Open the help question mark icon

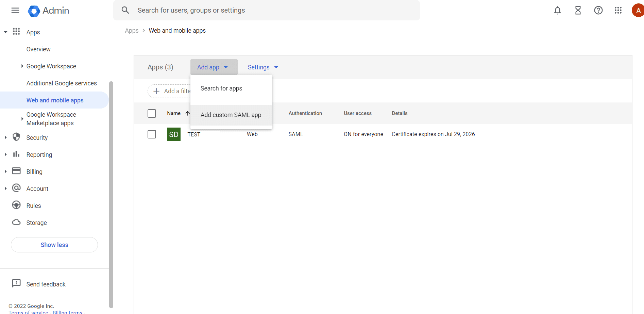[x=598, y=10]
